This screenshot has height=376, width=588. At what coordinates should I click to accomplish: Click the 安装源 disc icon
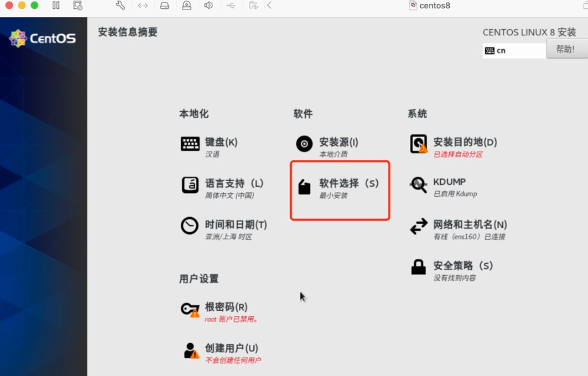[304, 144]
